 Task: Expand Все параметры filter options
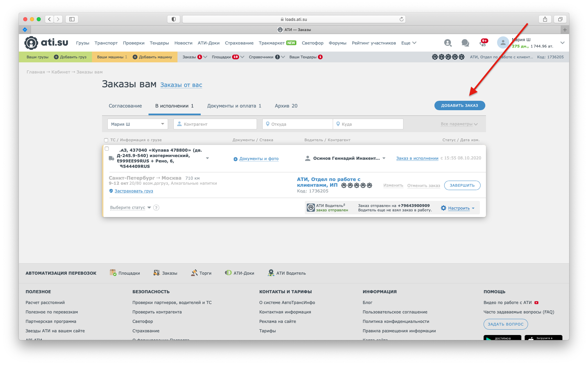459,124
